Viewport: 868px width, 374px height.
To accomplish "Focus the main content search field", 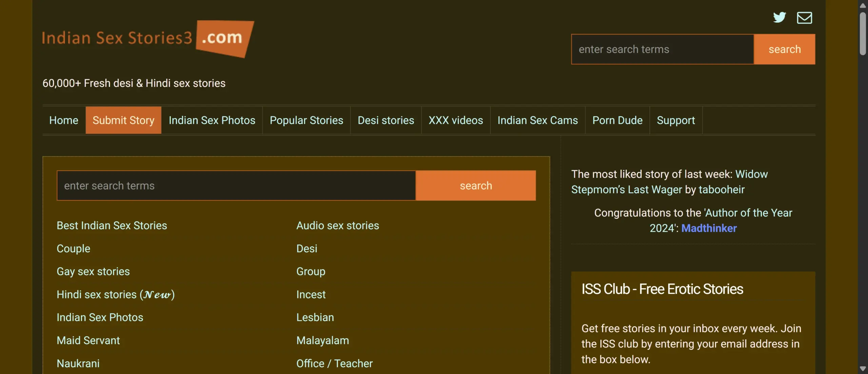I will [x=236, y=186].
